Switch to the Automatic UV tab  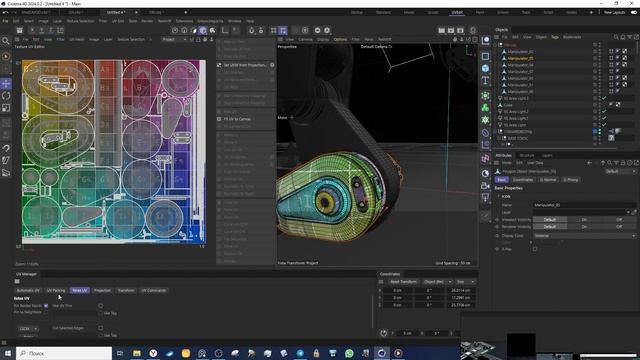click(28, 291)
